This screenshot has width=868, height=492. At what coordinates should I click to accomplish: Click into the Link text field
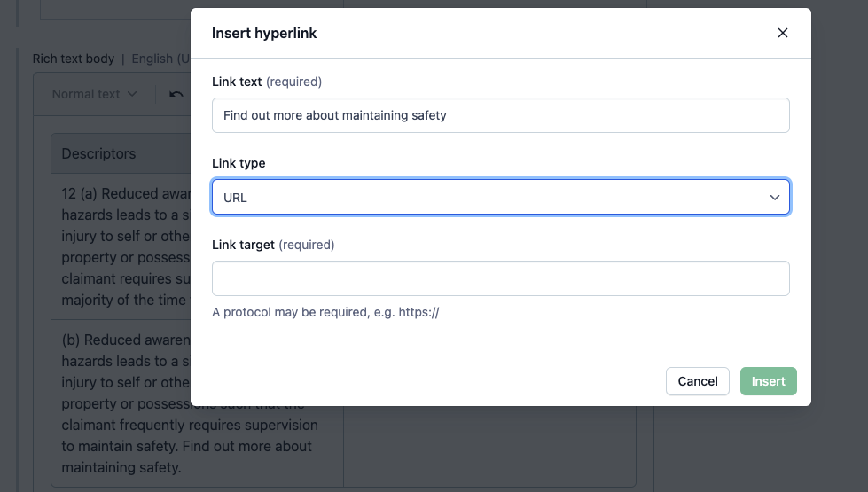[500, 115]
